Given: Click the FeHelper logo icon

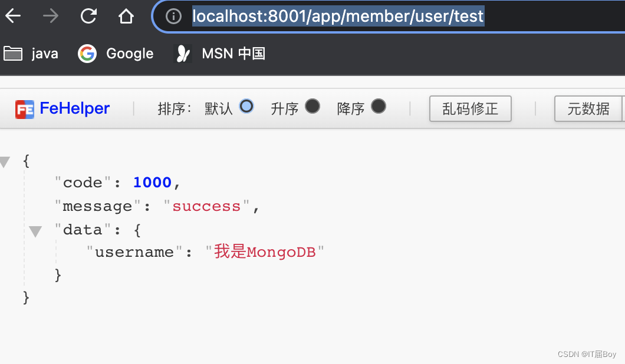Looking at the screenshot, I should point(25,108).
